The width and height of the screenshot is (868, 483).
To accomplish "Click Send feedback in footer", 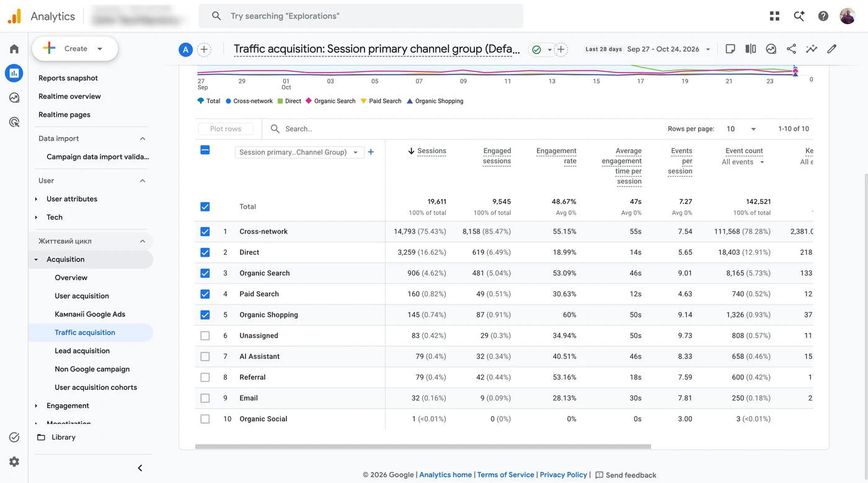I will (x=626, y=476).
